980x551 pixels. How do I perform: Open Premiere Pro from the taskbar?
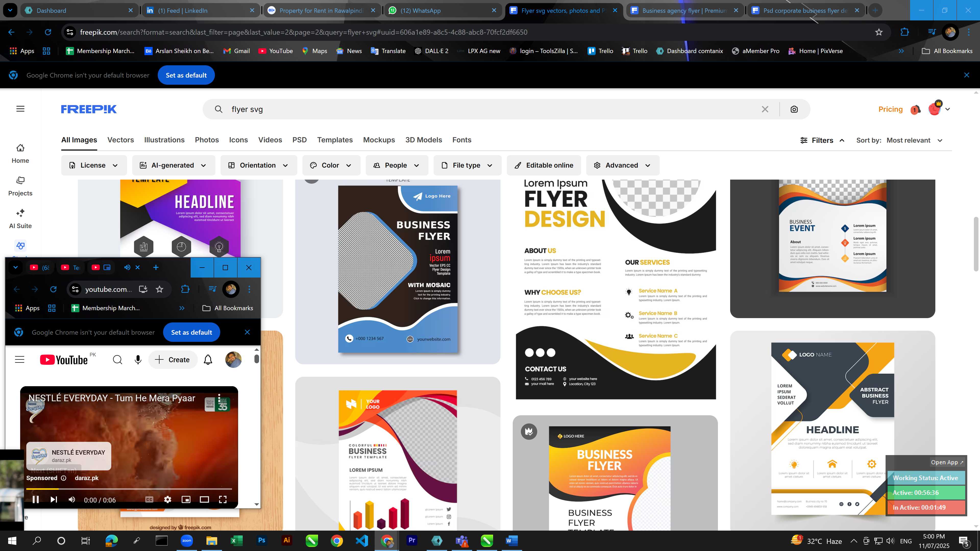tap(412, 540)
